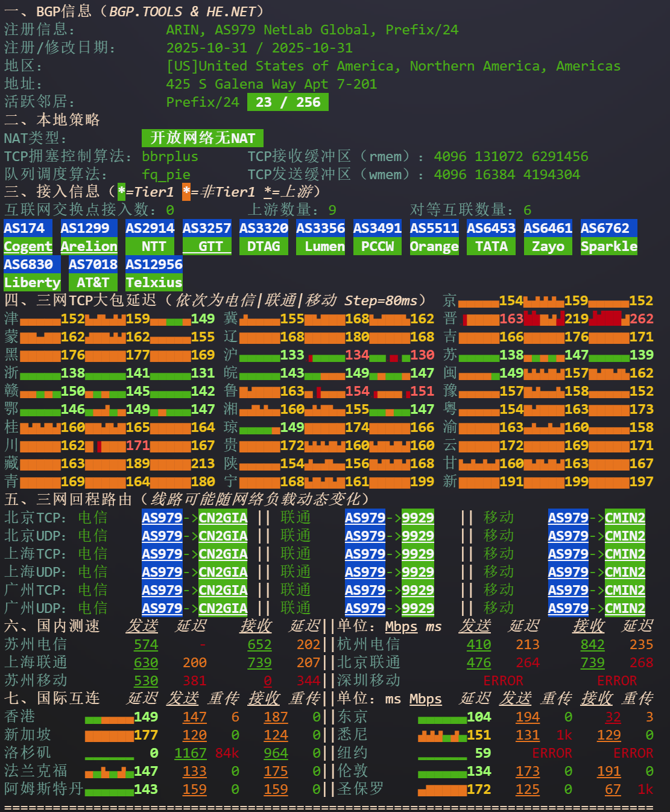This screenshot has width=670, height=812.
Task: Click the Zayo label
Action: point(548,246)
